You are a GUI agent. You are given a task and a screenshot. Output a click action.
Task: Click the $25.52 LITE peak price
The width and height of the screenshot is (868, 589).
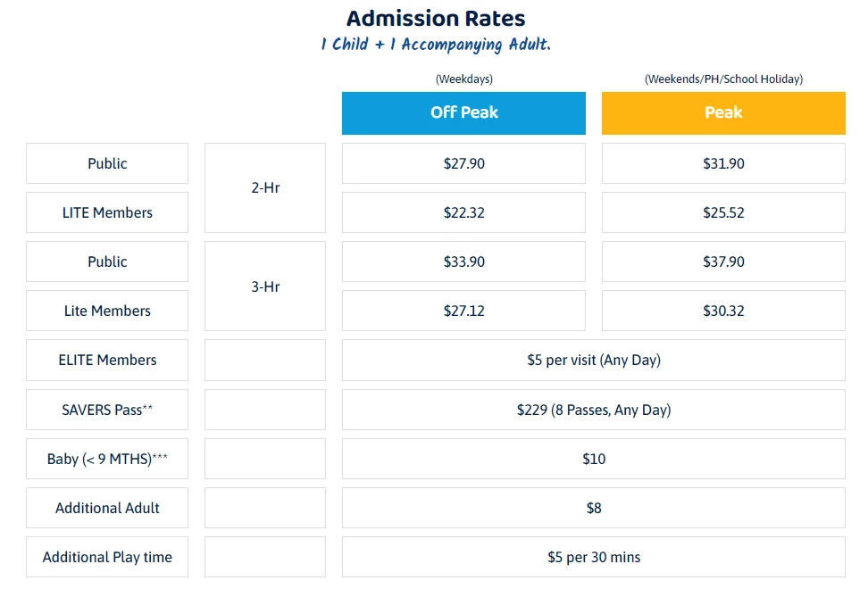[723, 212]
